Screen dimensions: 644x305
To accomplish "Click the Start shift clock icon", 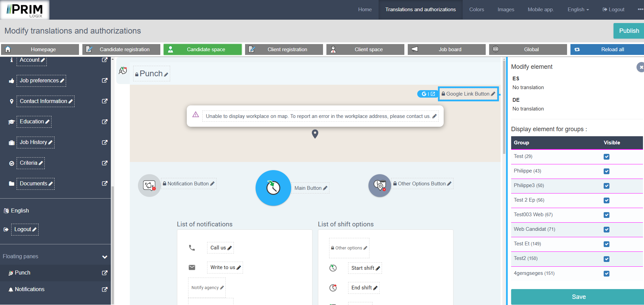I will point(333,268).
